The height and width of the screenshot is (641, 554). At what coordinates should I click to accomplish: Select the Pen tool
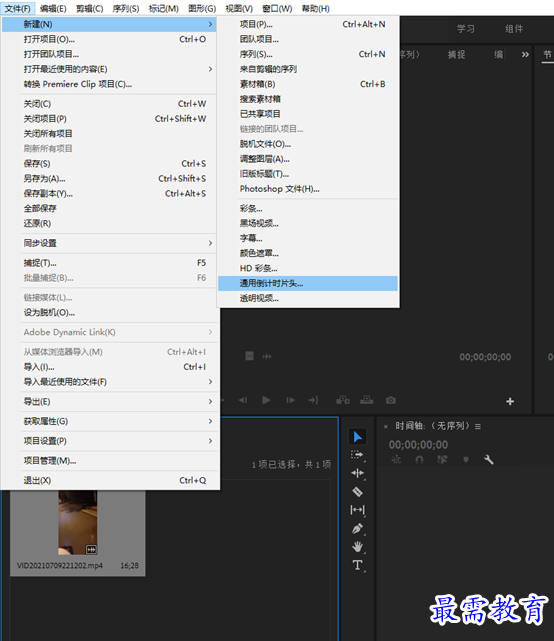357,529
